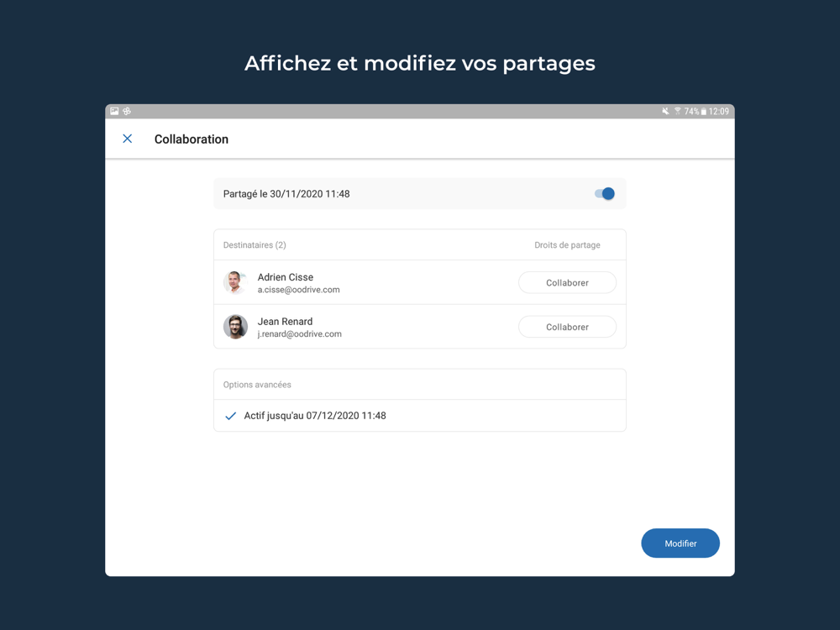Open Jean Renard's Collaborer rights selector

tap(567, 327)
